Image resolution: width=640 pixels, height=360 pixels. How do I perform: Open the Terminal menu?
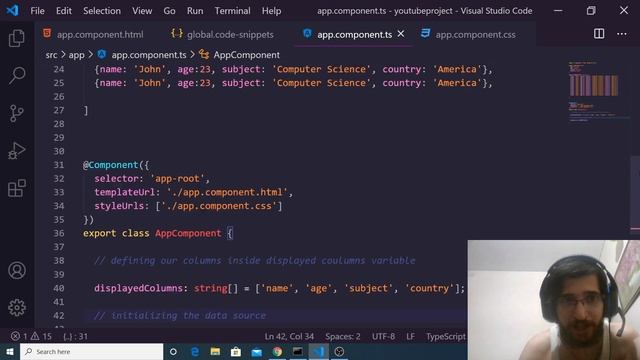click(233, 11)
